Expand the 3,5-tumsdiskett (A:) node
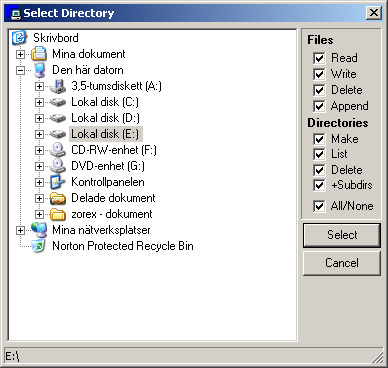This screenshot has height=368, width=388. (x=39, y=86)
